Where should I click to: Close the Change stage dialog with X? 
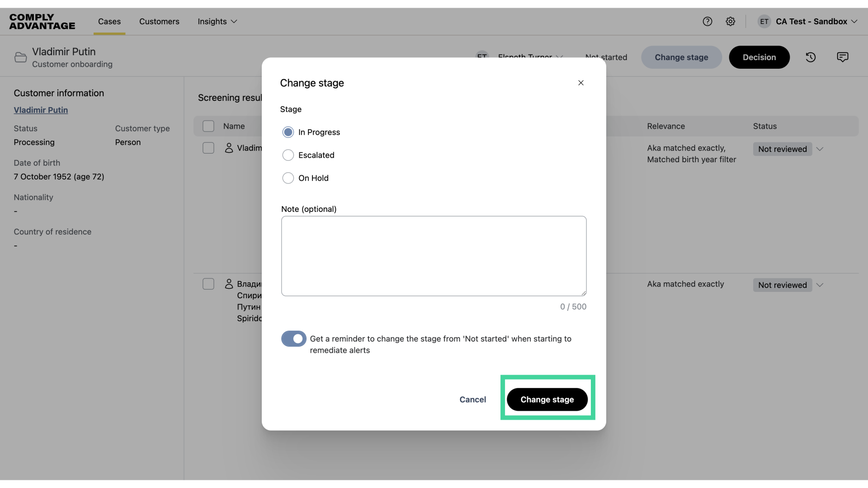(581, 83)
